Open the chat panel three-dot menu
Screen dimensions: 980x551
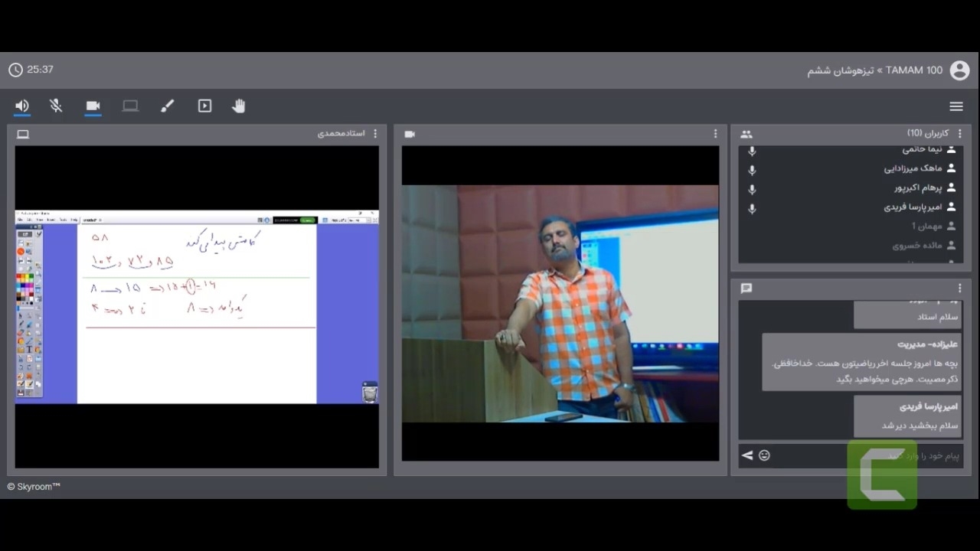click(x=959, y=289)
